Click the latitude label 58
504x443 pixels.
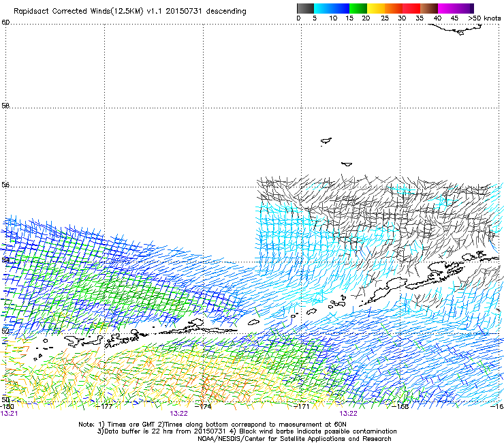pos(5,106)
